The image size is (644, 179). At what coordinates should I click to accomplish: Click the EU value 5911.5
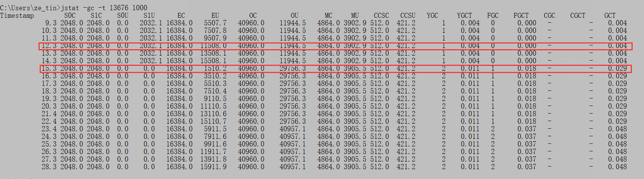[x=215, y=129]
